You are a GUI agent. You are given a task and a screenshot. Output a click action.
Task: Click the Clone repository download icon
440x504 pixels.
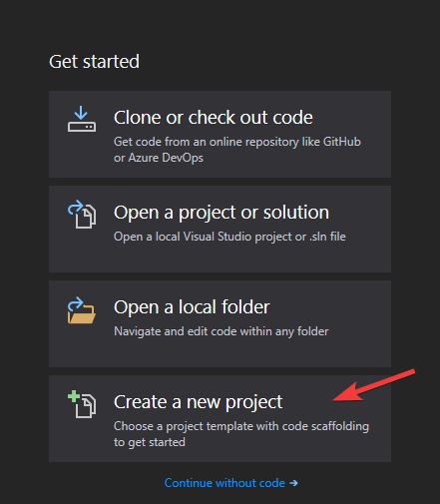82,119
